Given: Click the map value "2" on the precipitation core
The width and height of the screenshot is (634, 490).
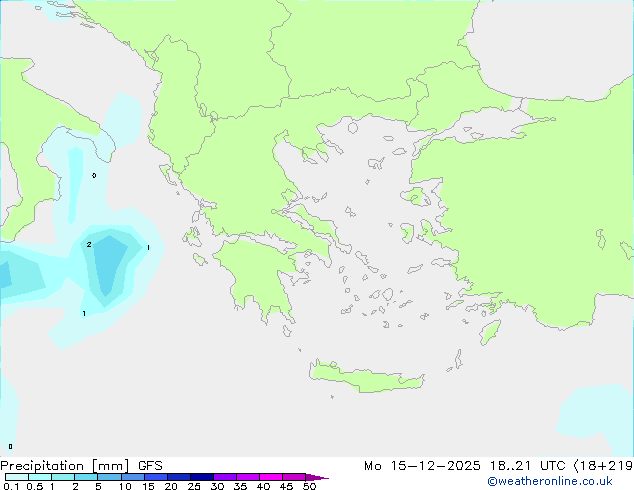Looking at the screenshot, I should point(89,244).
